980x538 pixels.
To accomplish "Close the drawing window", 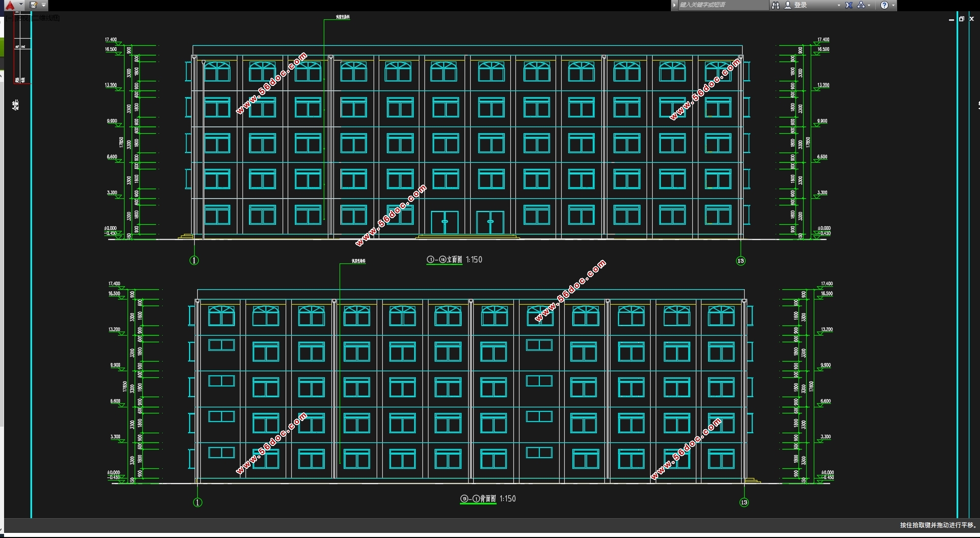I will 971,19.
